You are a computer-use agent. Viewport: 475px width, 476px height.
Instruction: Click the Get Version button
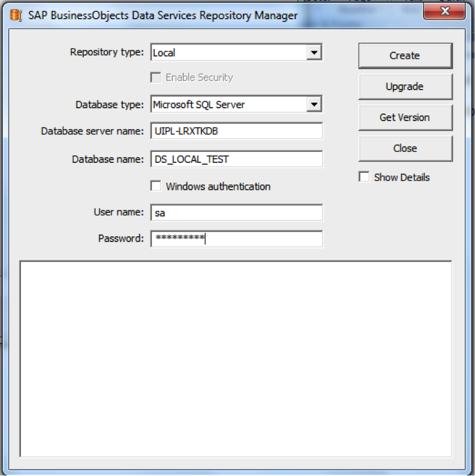tap(405, 118)
